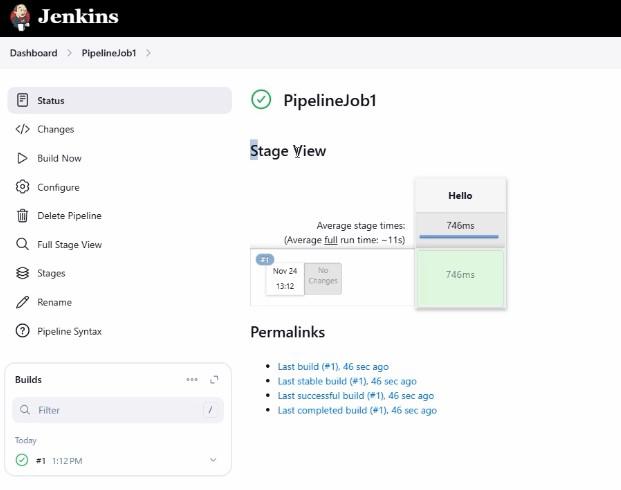Image resolution: width=621 pixels, height=490 pixels.
Task: Open build #1 in Builds list
Action: pyautogui.click(x=41, y=461)
